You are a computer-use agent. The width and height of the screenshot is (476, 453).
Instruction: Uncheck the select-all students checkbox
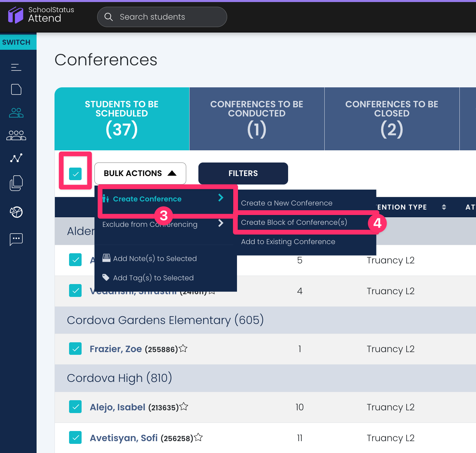[75, 174]
